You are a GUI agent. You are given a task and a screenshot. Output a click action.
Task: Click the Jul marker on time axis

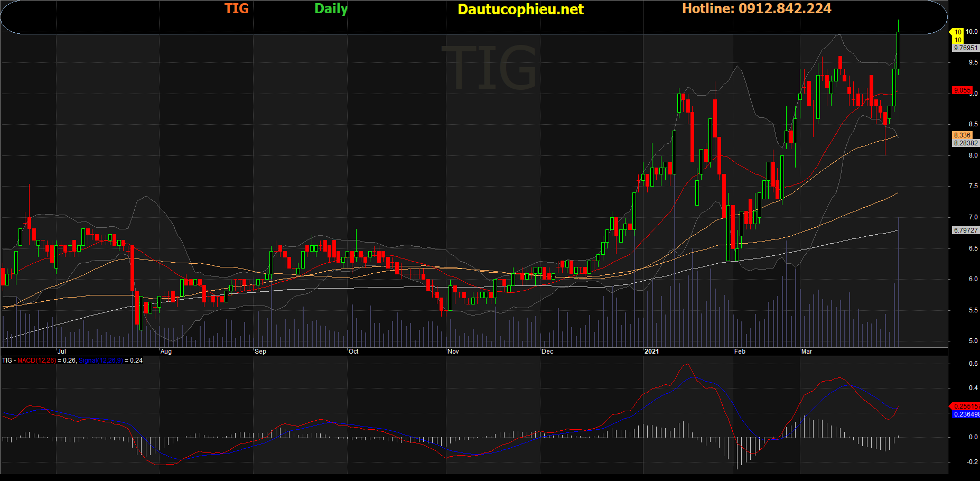click(x=62, y=351)
